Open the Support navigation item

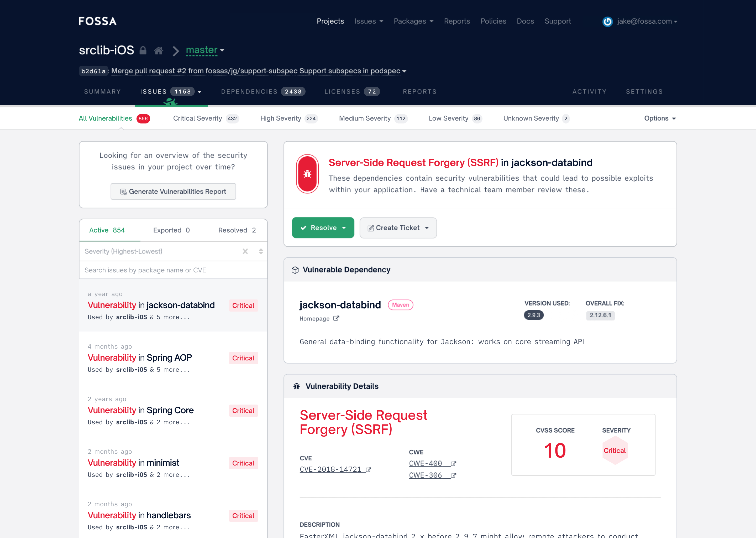pos(558,21)
